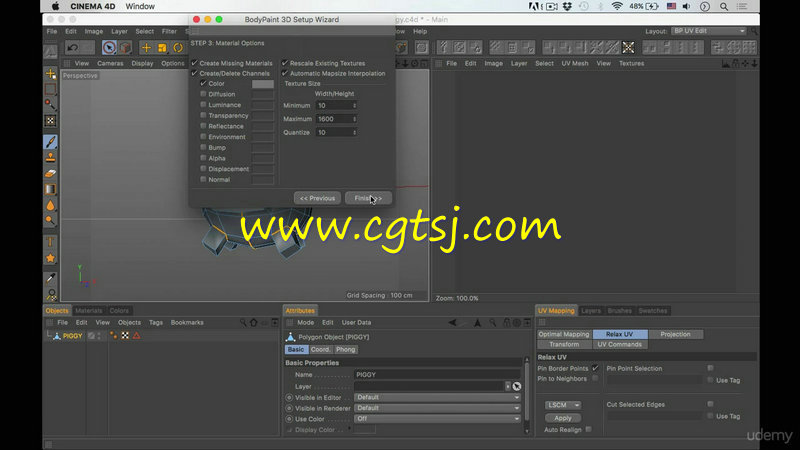
Task: Open Visible in Renderer dropdown
Action: coord(437,408)
